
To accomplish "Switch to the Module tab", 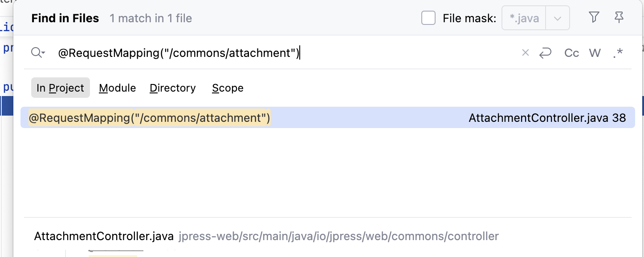I will tap(118, 88).
